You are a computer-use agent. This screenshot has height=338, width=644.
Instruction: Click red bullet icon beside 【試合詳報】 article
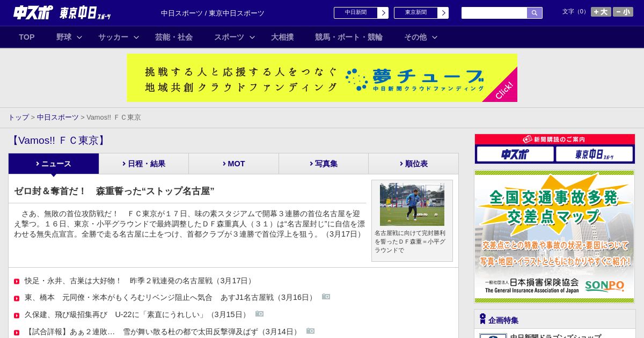click(17, 332)
